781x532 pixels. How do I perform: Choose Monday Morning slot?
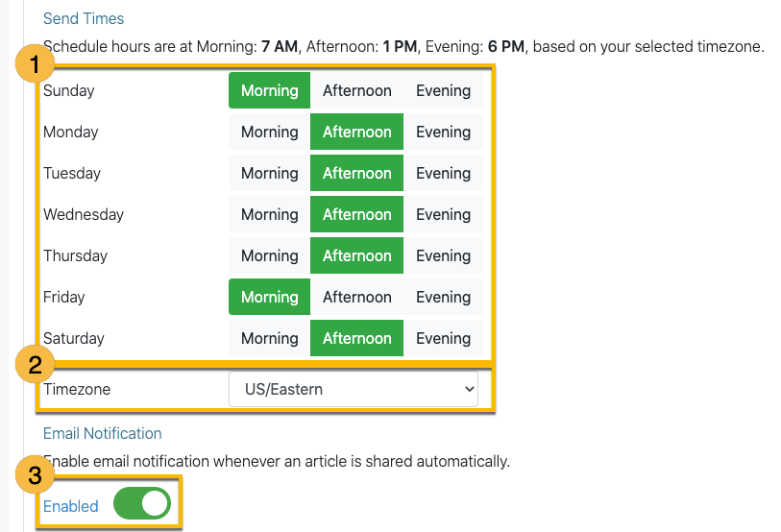[270, 132]
